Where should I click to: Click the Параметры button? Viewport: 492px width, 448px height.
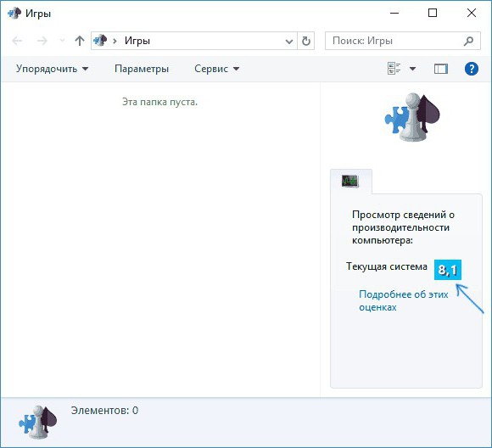point(142,69)
